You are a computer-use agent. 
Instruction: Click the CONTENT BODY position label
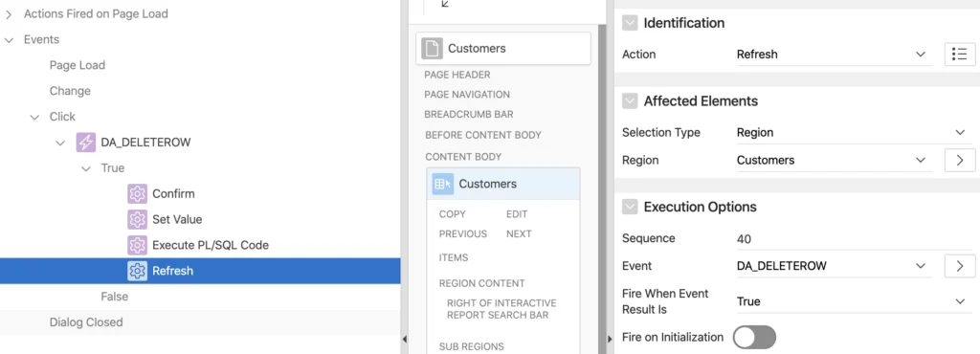click(x=463, y=157)
